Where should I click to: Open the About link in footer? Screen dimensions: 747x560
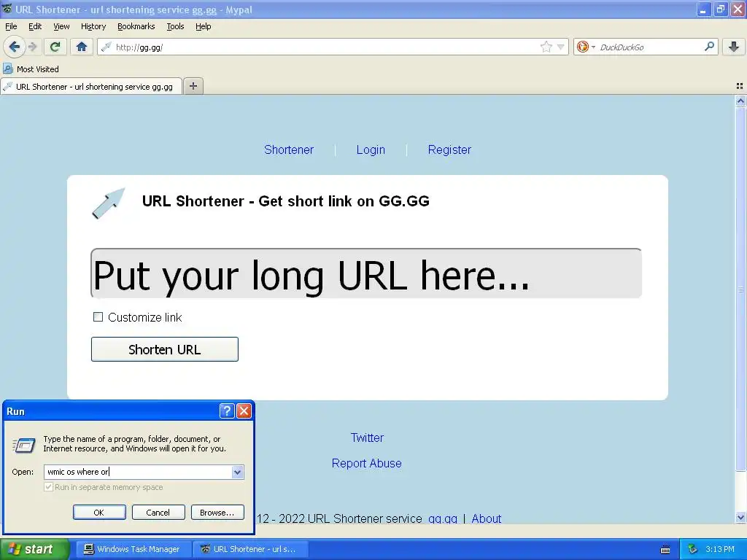click(487, 518)
